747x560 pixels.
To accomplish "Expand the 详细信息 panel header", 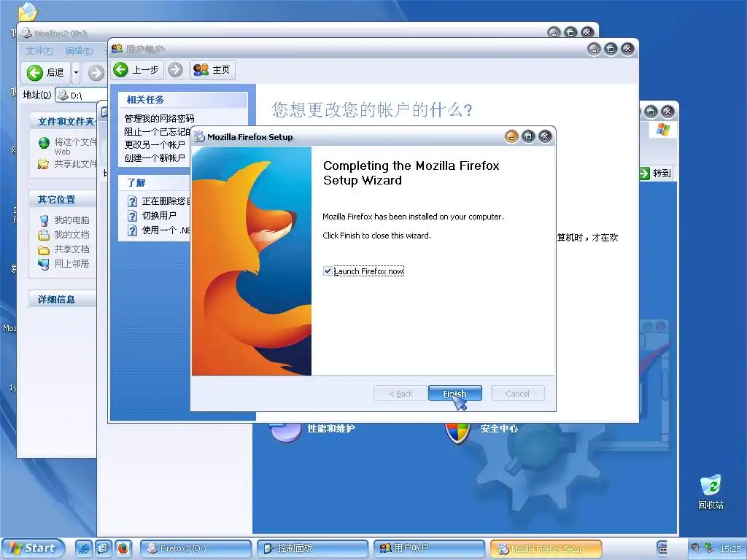I will [x=62, y=299].
